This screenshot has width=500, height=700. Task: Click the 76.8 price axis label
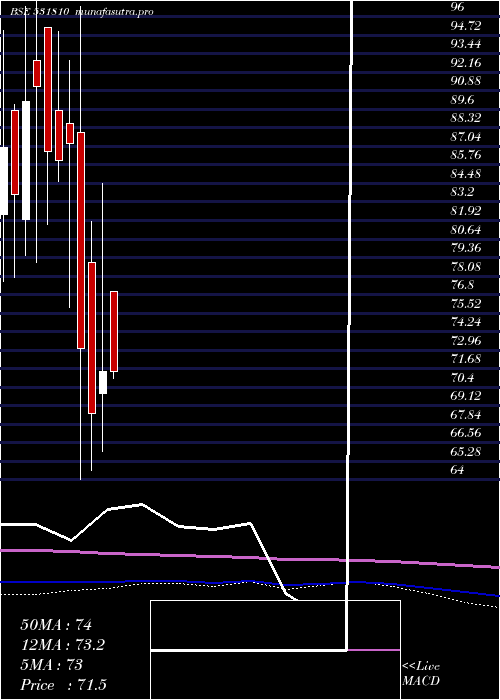462,285
